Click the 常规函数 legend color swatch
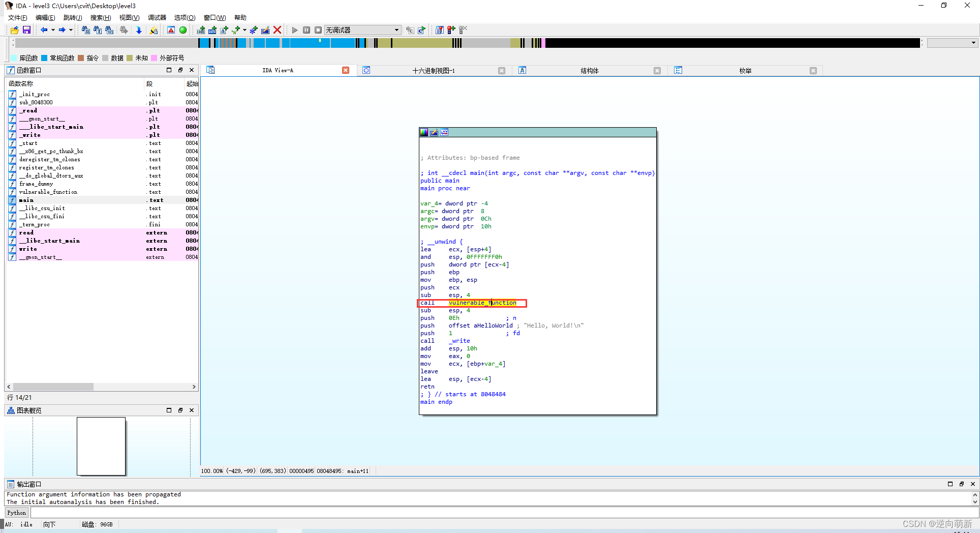Viewport: 980px width, 533px height. (44, 58)
